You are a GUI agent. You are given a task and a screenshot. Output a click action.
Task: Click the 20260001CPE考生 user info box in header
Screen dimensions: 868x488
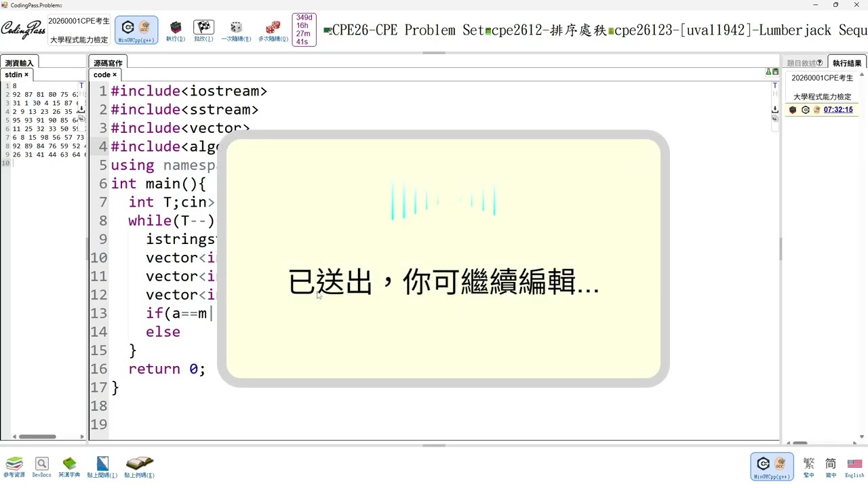coord(79,30)
